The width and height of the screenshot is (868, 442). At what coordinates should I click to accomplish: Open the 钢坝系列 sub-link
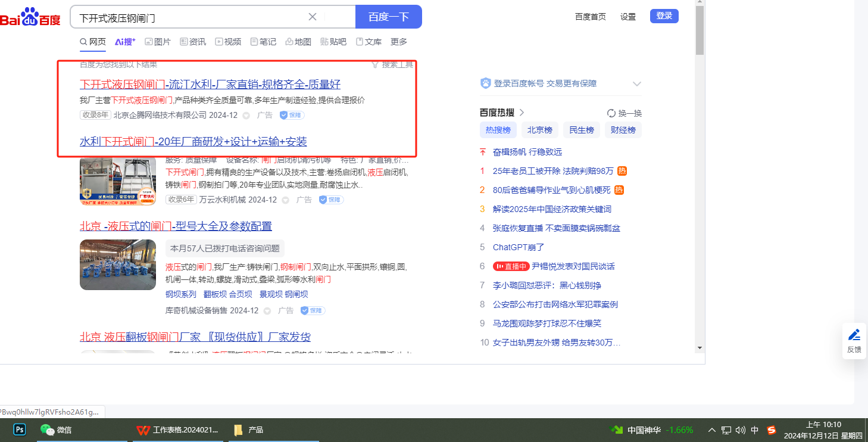point(181,294)
